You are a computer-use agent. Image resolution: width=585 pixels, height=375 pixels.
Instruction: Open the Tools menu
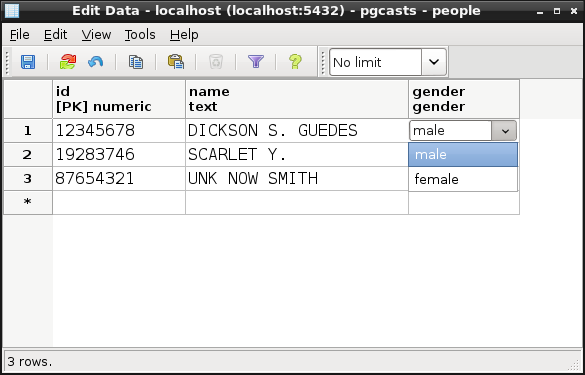point(140,35)
